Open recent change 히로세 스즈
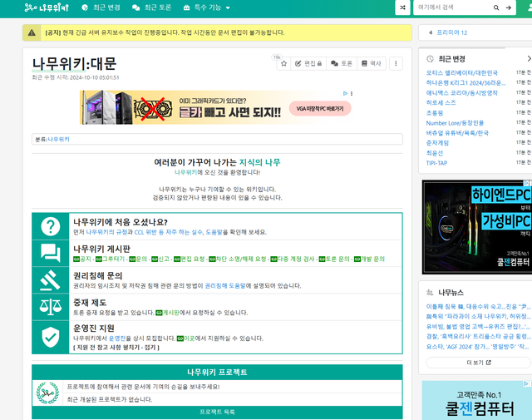Screen dimensions: 532x420 tap(441, 102)
